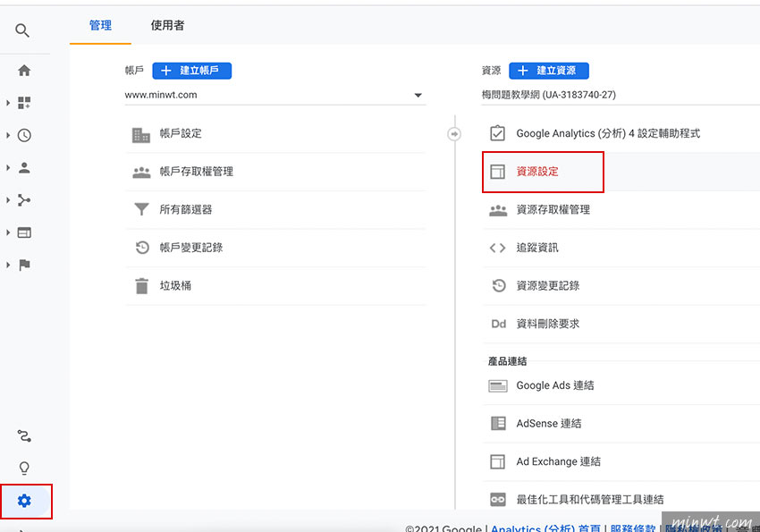
Task: Click the search magnifier icon
Action: 22,30
